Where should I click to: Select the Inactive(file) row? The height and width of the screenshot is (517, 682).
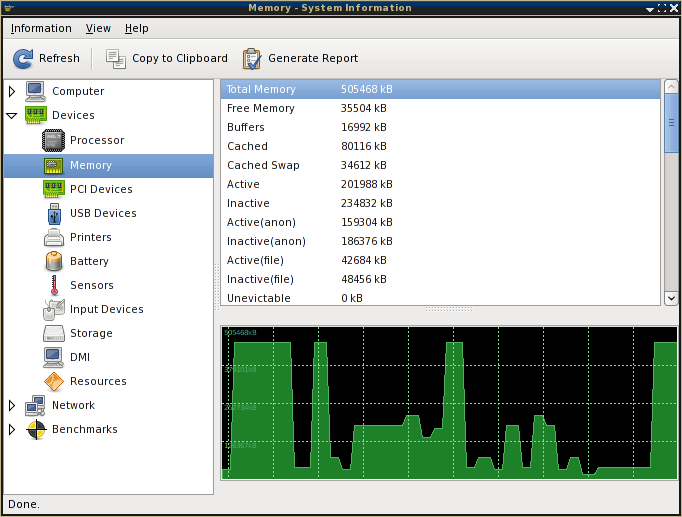pos(441,279)
